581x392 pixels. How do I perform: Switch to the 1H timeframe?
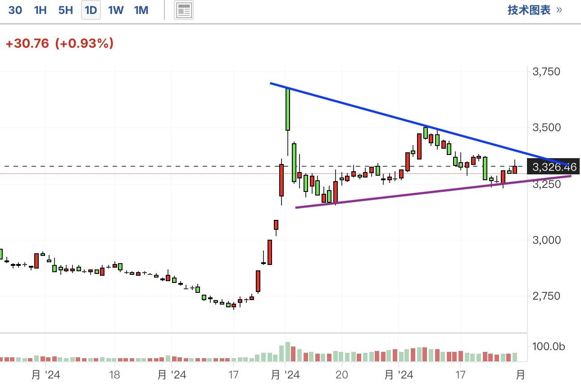pyautogui.click(x=41, y=10)
